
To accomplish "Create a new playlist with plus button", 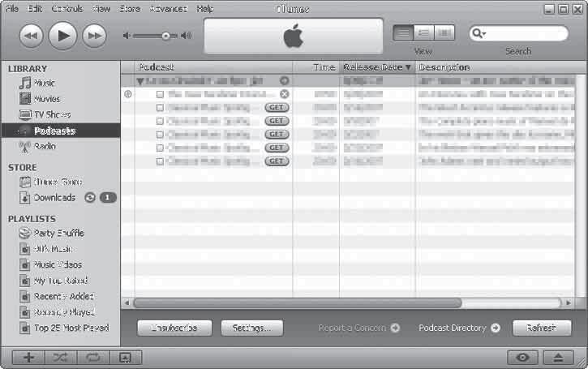I will (28, 358).
